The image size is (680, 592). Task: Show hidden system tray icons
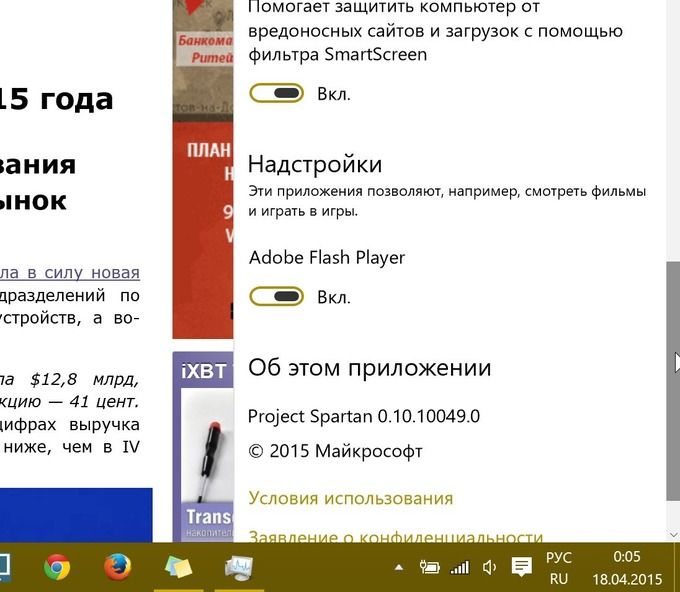pos(399,567)
